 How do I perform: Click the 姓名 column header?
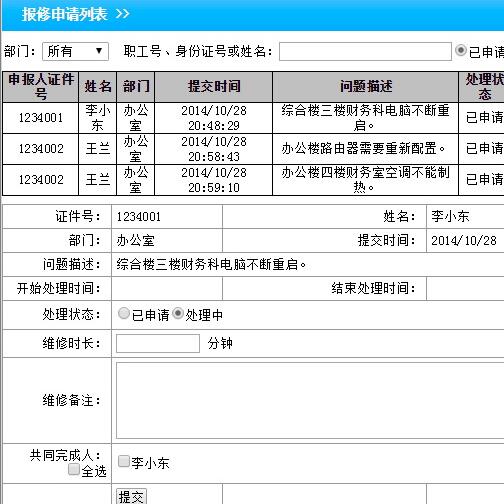pos(98,87)
